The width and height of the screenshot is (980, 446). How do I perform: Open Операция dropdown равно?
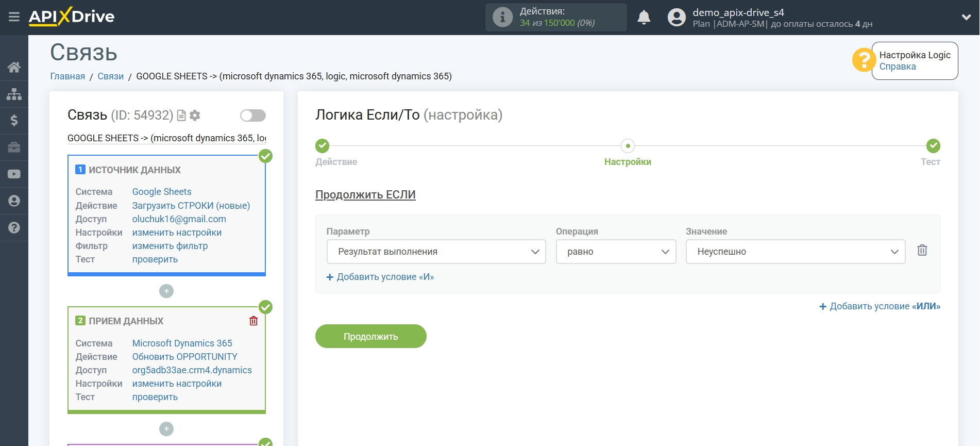tap(616, 252)
